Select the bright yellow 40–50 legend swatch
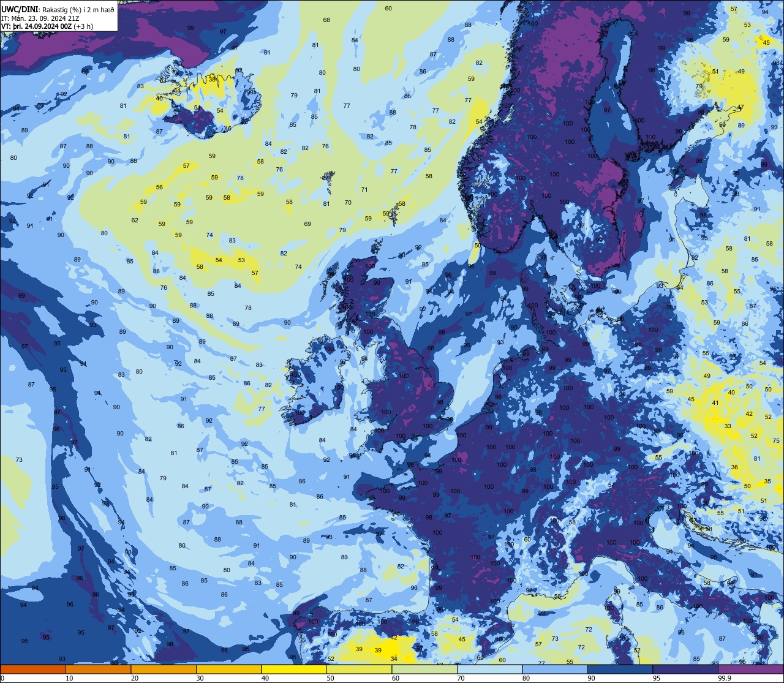Viewport: 784px width, 683px height. pos(294,670)
